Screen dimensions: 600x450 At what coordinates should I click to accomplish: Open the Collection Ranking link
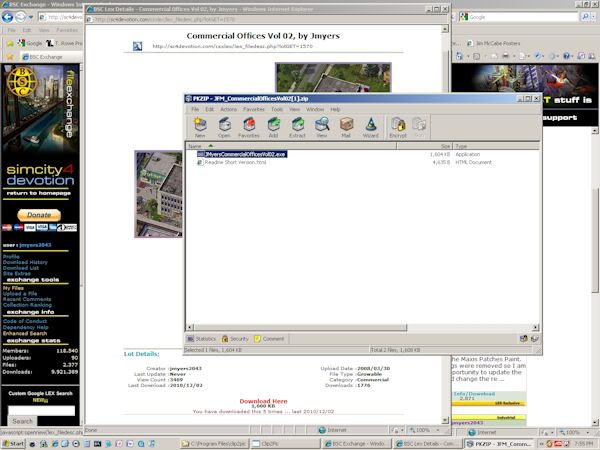click(27, 305)
